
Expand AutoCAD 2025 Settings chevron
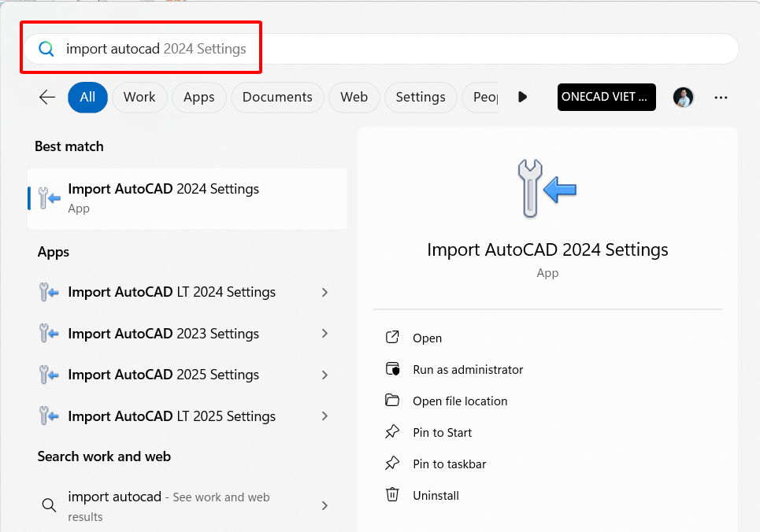(324, 375)
